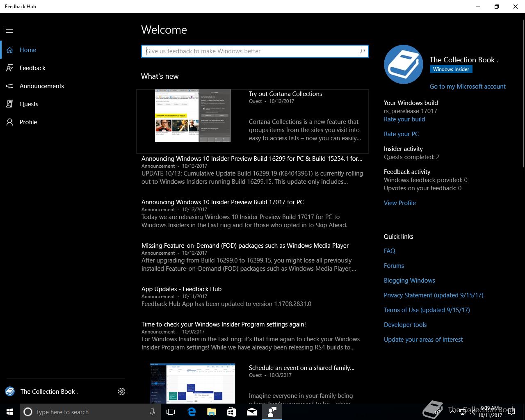Click the Quests clipboard icon
This screenshot has width=525, height=420.
pos(10,104)
